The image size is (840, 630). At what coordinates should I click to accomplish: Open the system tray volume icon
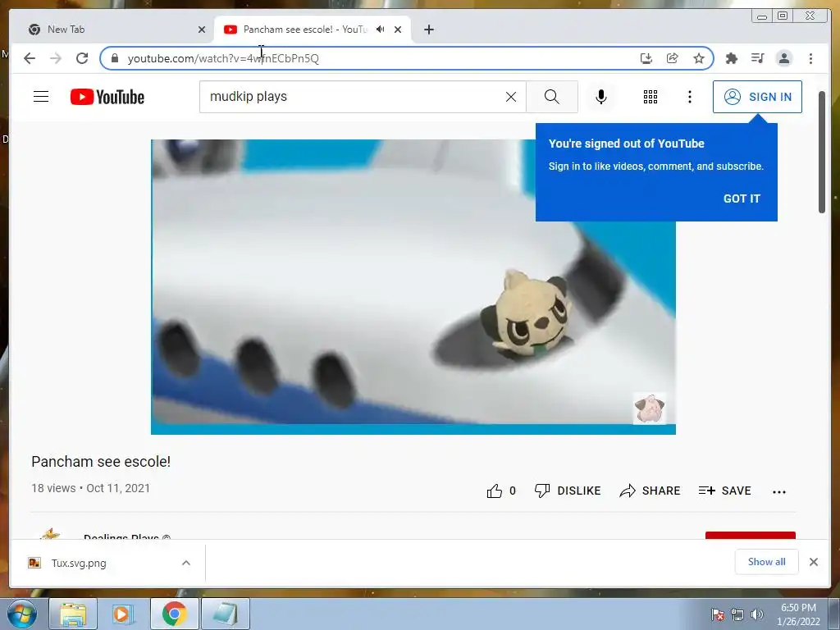click(756, 614)
